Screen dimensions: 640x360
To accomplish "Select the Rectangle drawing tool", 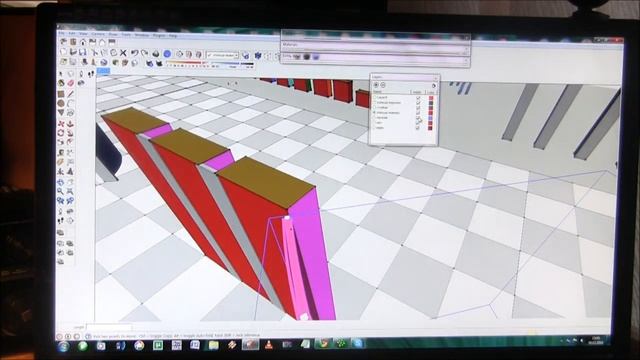I will 61,94.
